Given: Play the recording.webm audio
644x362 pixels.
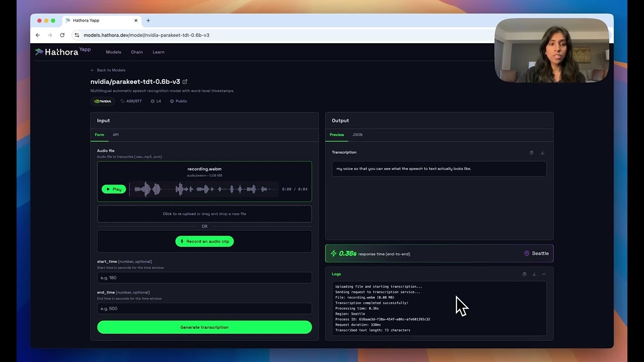Looking at the screenshot, I should 113,189.
